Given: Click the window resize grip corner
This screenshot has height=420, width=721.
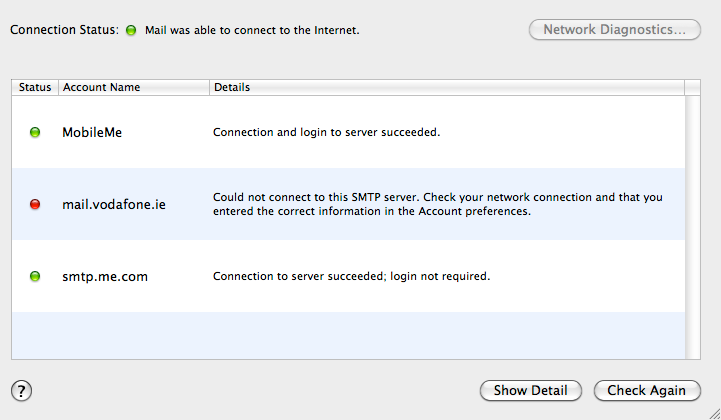Looking at the screenshot, I should coord(714,413).
